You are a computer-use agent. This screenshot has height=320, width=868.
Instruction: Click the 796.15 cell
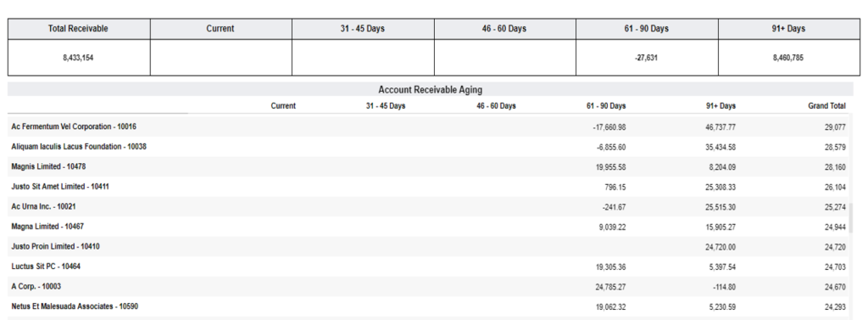615,188
